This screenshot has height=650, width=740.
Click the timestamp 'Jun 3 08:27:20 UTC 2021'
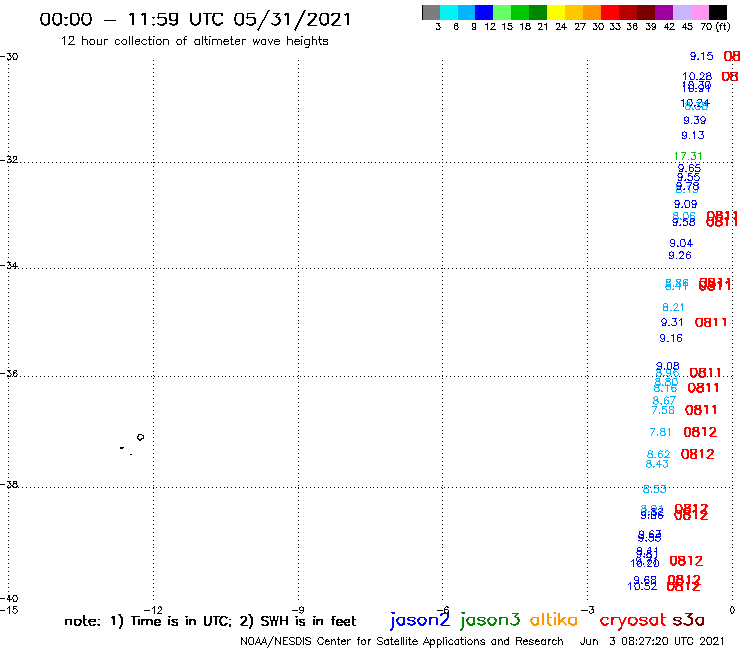pos(652,641)
